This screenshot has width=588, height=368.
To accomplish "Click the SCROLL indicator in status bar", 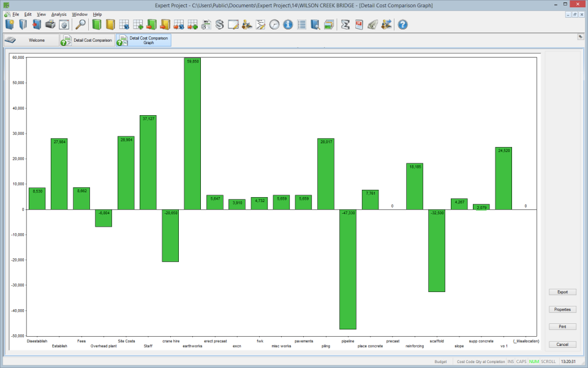I will tap(548, 362).
